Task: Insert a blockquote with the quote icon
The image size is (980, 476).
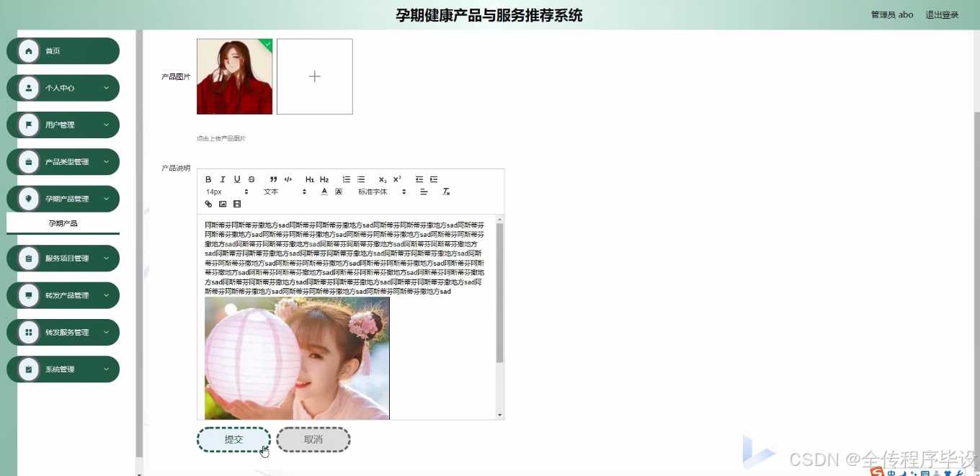Action: click(x=273, y=179)
